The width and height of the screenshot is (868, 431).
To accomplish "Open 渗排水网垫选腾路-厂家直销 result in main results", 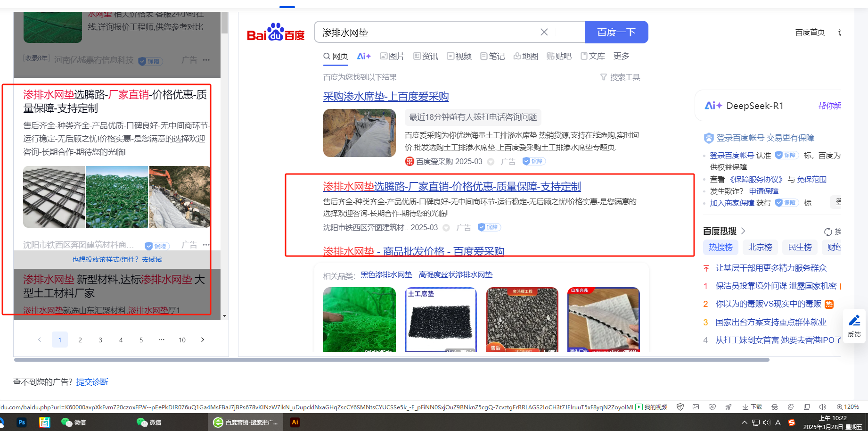I will tap(452, 187).
